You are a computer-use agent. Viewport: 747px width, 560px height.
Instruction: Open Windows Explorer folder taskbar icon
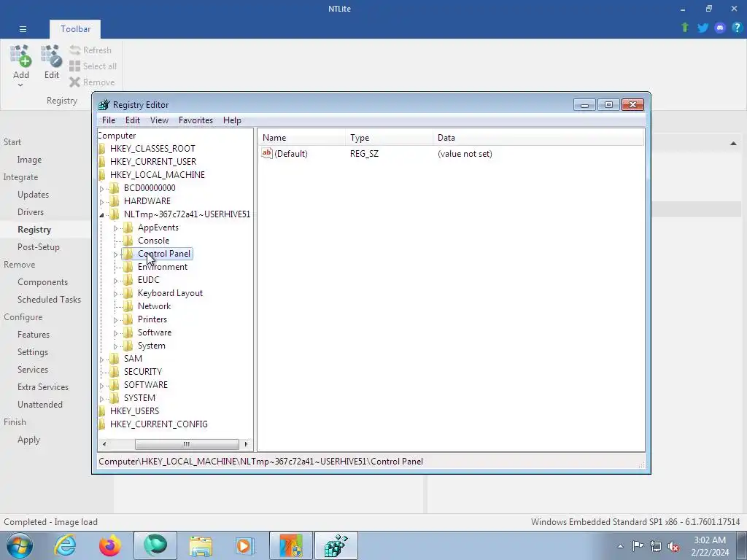pos(201,545)
